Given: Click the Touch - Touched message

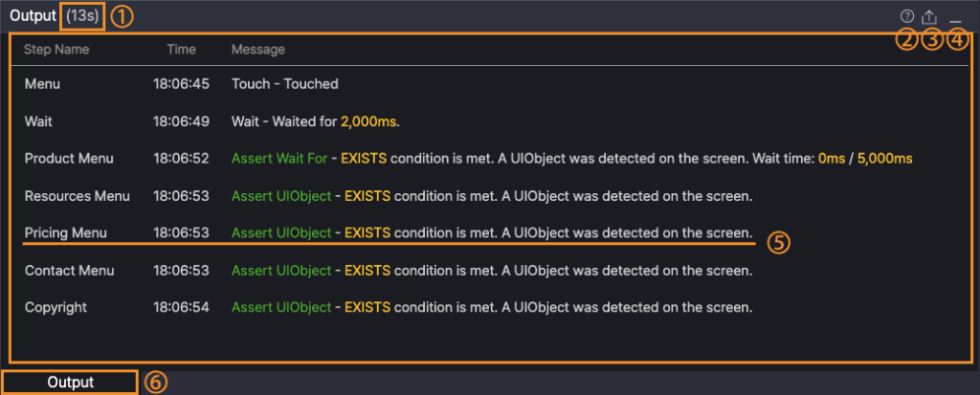Looking at the screenshot, I should pyautogui.click(x=285, y=84).
